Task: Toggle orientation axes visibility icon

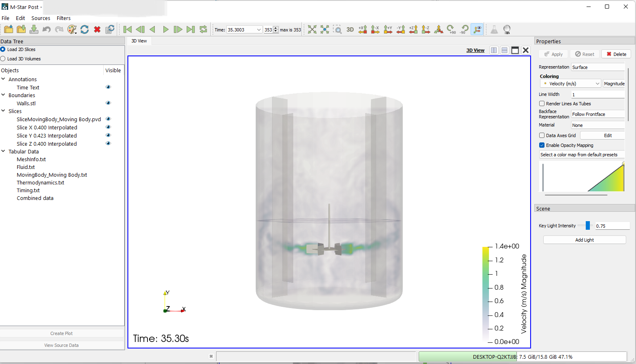Action: pos(477,29)
